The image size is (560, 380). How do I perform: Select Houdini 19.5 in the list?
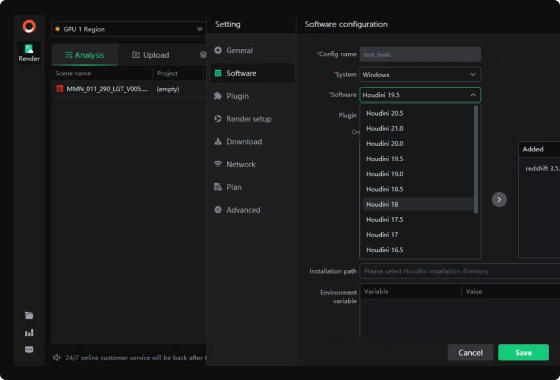pyautogui.click(x=418, y=159)
